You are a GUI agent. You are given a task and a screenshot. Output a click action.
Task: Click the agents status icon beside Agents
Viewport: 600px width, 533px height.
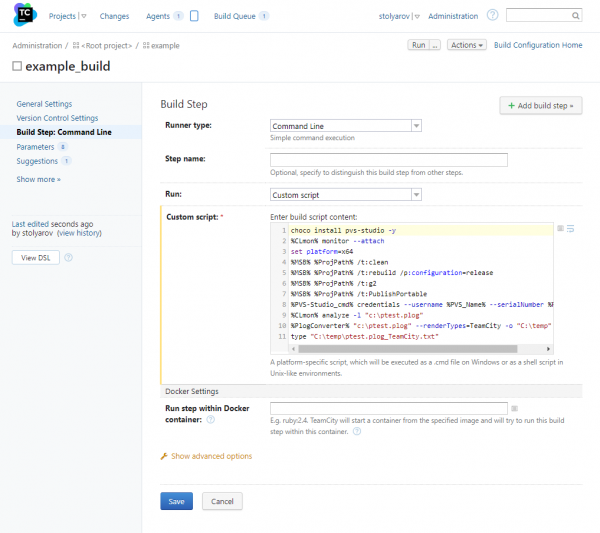point(194,16)
